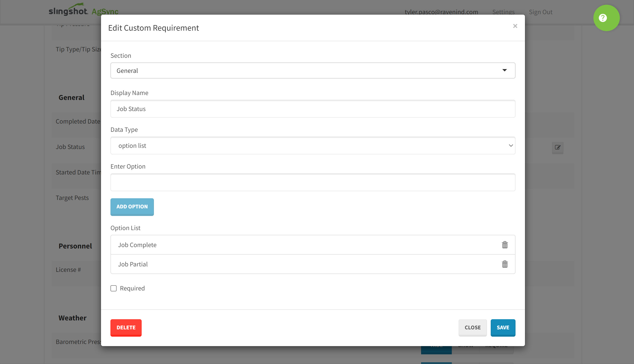This screenshot has width=634, height=364.
Task: Click inside the Enter Option input field
Action: [x=313, y=182]
